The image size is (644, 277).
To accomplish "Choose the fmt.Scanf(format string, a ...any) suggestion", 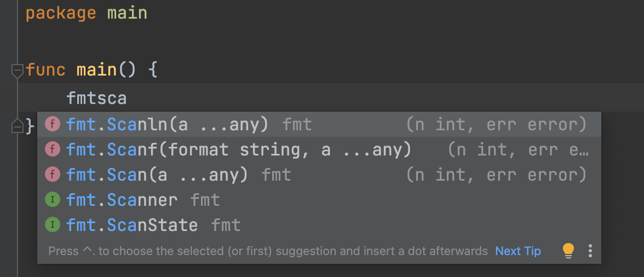I will (x=238, y=149).
